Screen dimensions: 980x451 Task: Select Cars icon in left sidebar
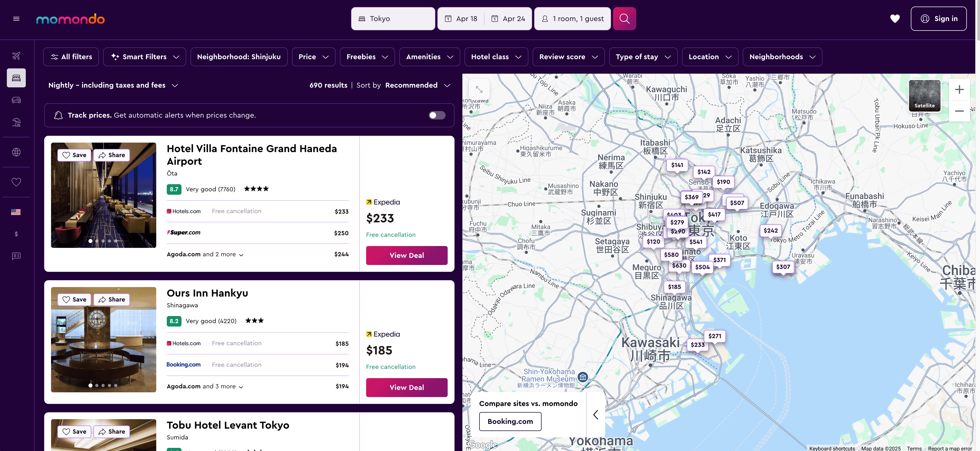point(16,100)
